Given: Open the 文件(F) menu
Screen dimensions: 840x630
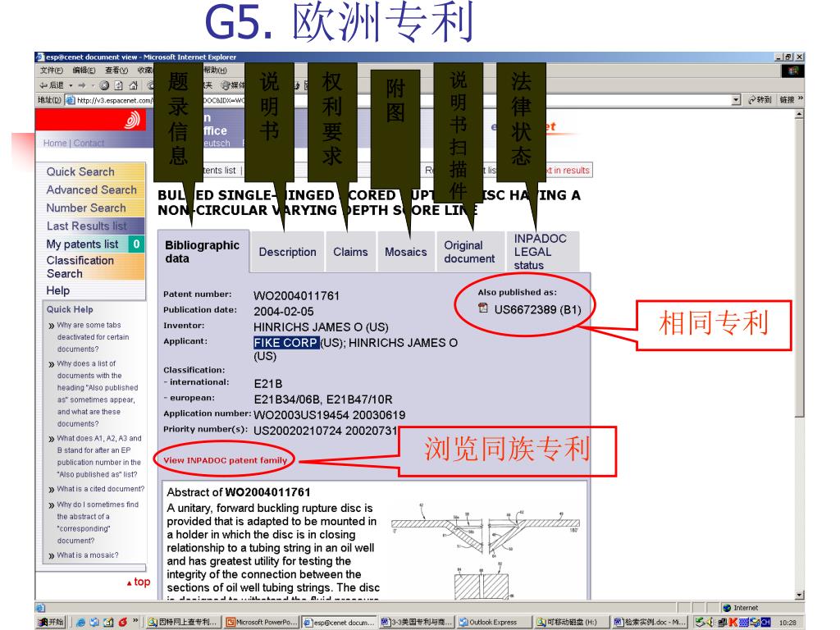Looking at the screenshot, I should point(52,71).
